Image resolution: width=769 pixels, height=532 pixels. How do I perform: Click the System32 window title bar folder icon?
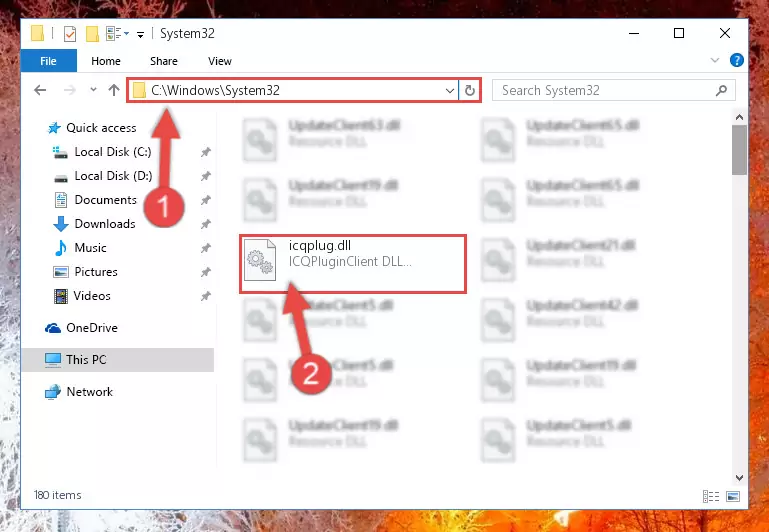pos(38,33)
